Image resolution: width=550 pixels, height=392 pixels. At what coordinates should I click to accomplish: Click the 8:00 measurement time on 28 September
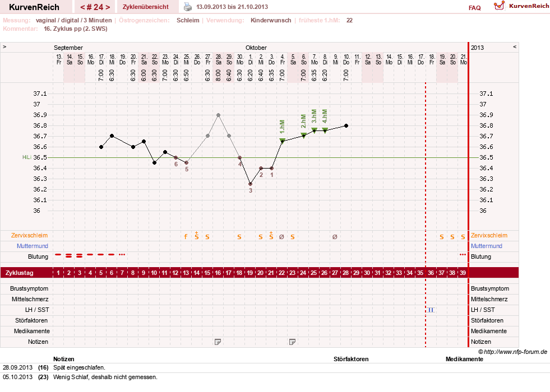[218, 75]
